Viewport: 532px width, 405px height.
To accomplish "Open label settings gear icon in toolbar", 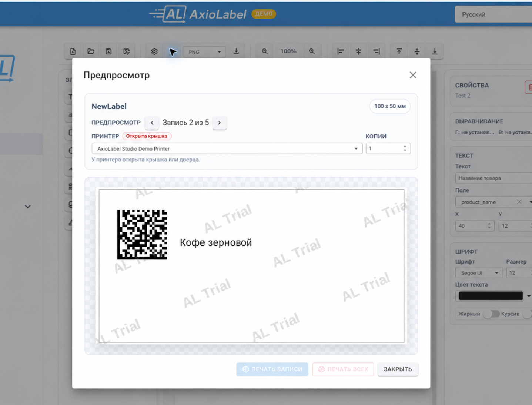I will click(x=154, y=51).
